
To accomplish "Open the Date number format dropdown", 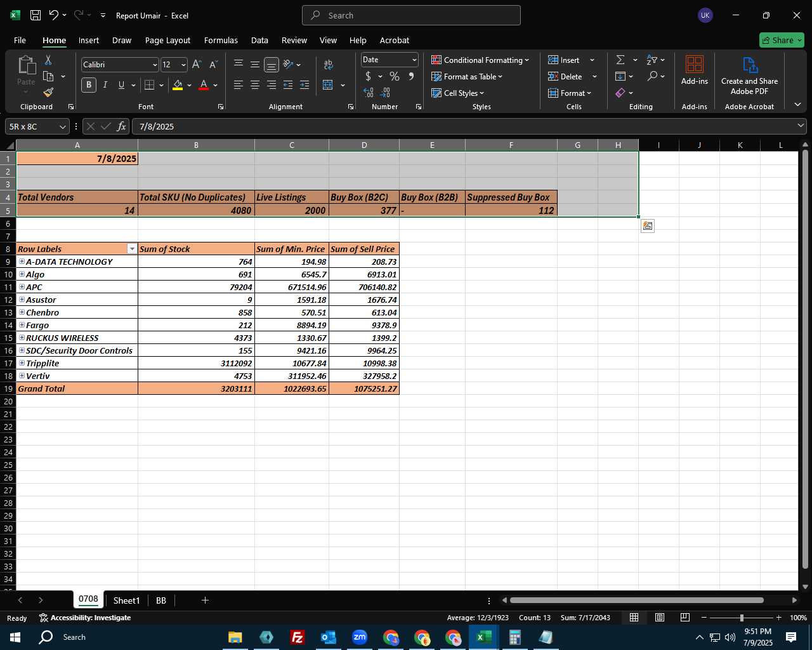I will click(414, 60).
